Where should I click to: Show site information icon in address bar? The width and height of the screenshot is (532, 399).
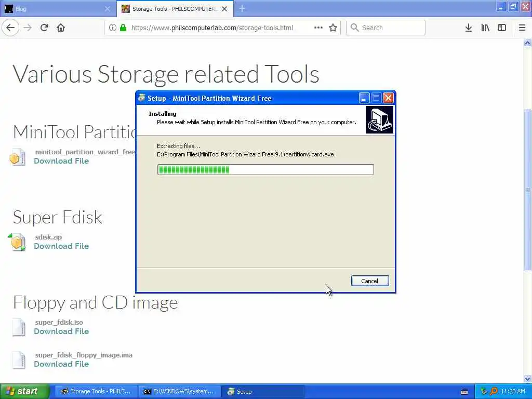(112, 28)
